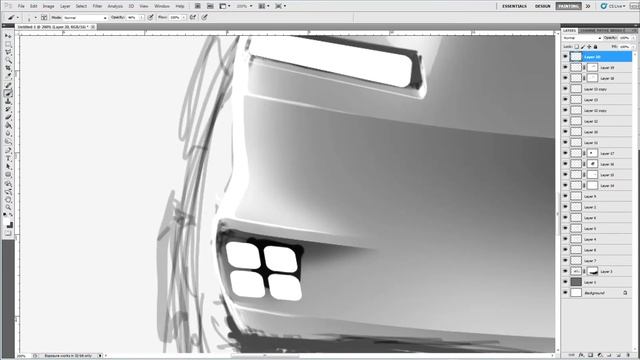640x360 pixels.
Task: Select the Hand tool
Action: coord(8,200)
